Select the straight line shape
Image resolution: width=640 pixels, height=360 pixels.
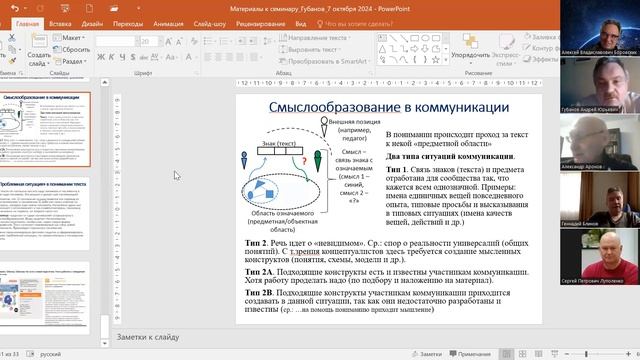point(393,38)
